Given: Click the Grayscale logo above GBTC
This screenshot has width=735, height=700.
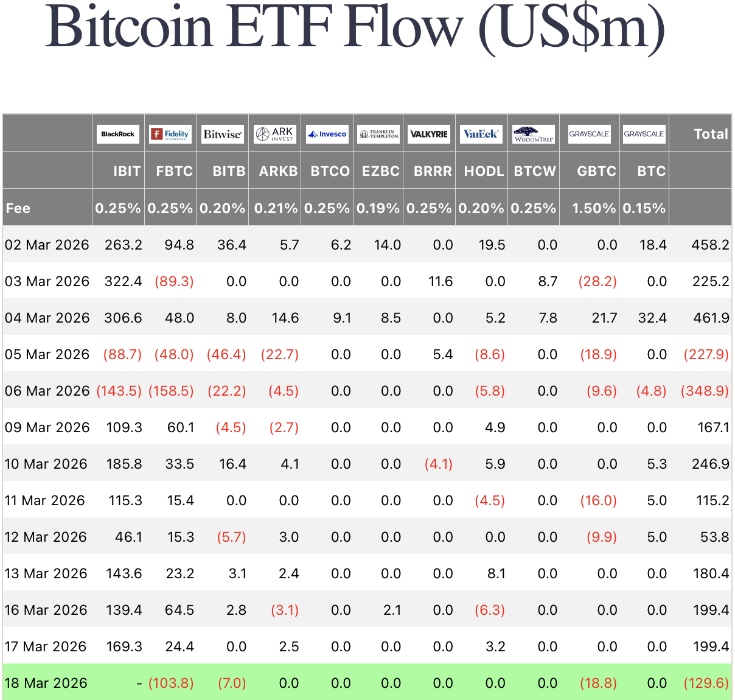Looking at the screenshot, I should click(x=589, y=134).
